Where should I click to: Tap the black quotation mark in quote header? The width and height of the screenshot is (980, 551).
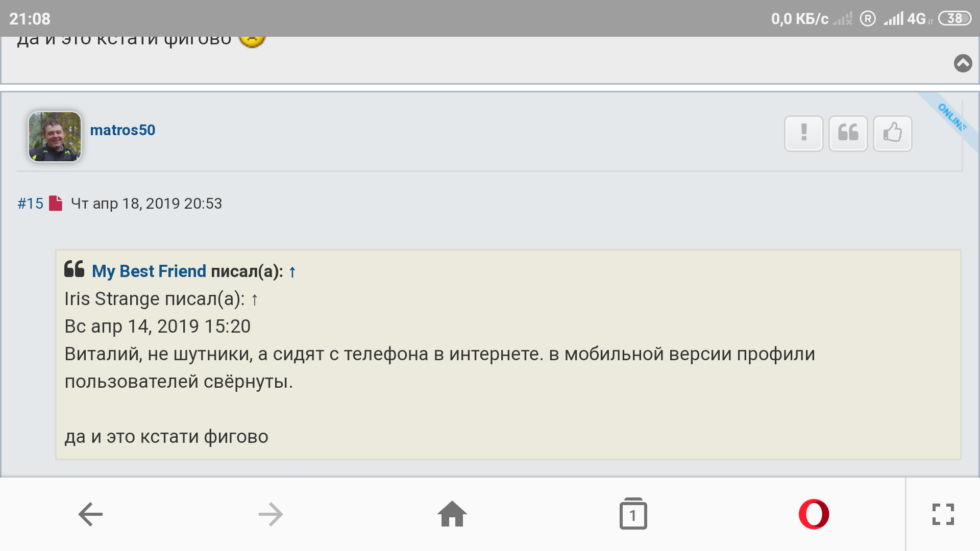(x=74, y=269)
